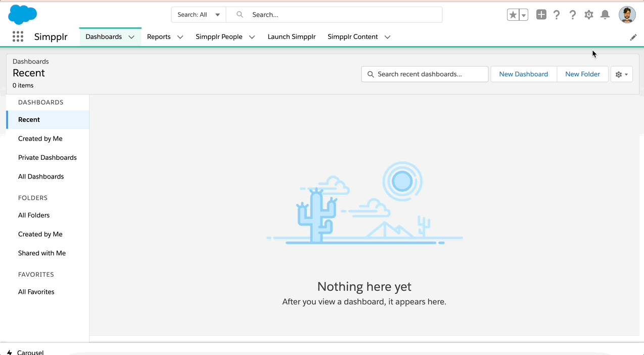Open the user profile avatar
The image size is (644, 355).
click(627, 15)
